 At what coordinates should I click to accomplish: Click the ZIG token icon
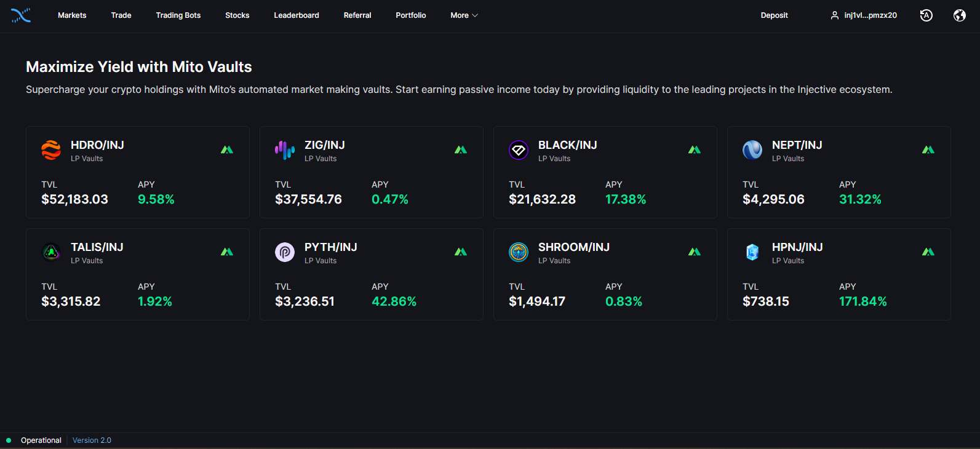(x=285, y=150)
